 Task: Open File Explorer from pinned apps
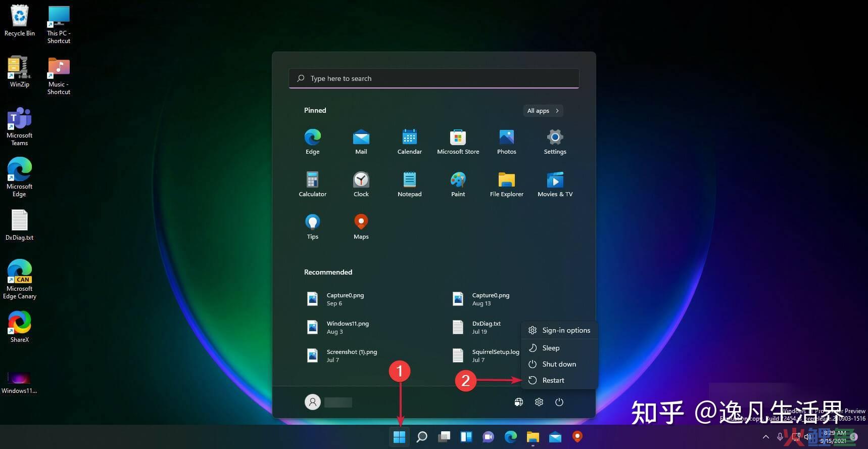[x=506, y=184]
